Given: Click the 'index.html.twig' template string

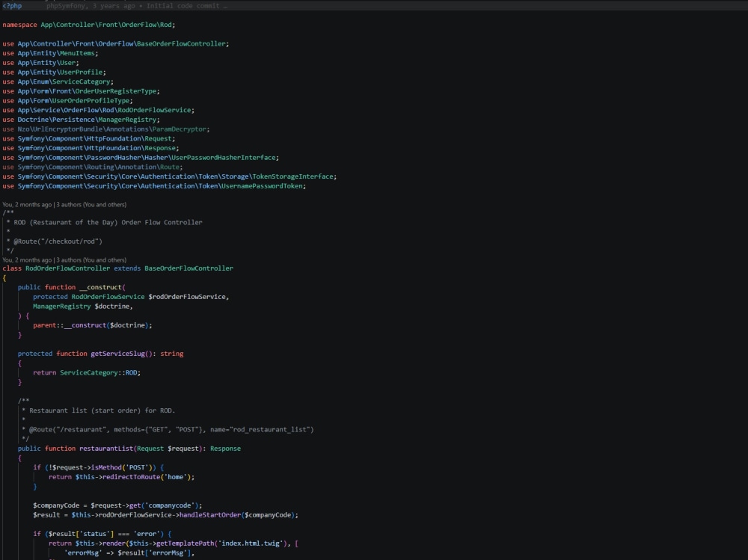Looking at the screenshot, I should click(x=251, y=544).
